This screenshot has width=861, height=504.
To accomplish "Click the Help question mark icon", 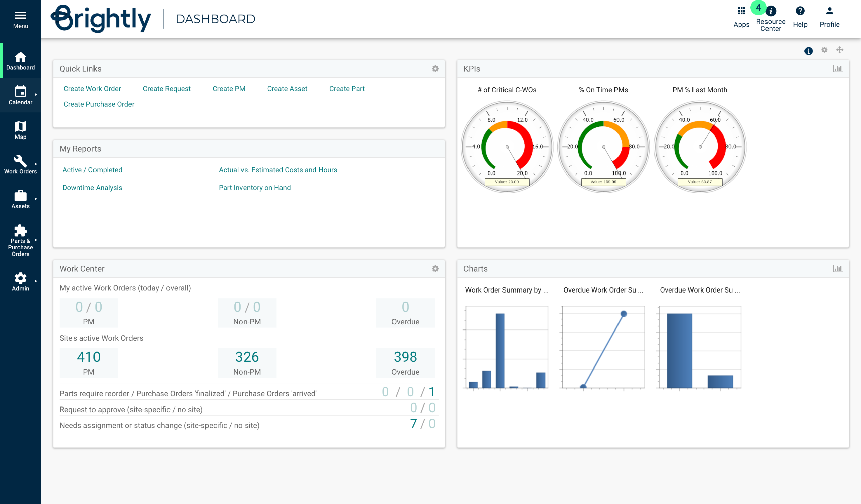I will (x=800, y=11).
